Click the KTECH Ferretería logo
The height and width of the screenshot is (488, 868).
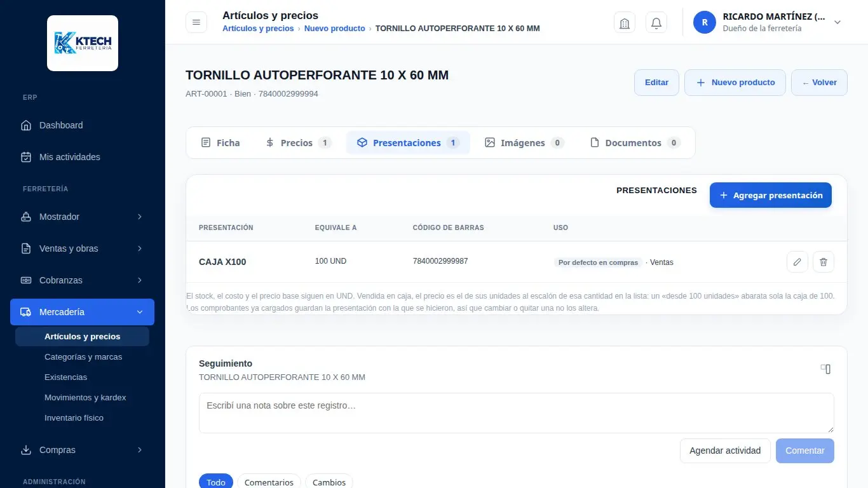pyautogui.click(x=83, y=43)
